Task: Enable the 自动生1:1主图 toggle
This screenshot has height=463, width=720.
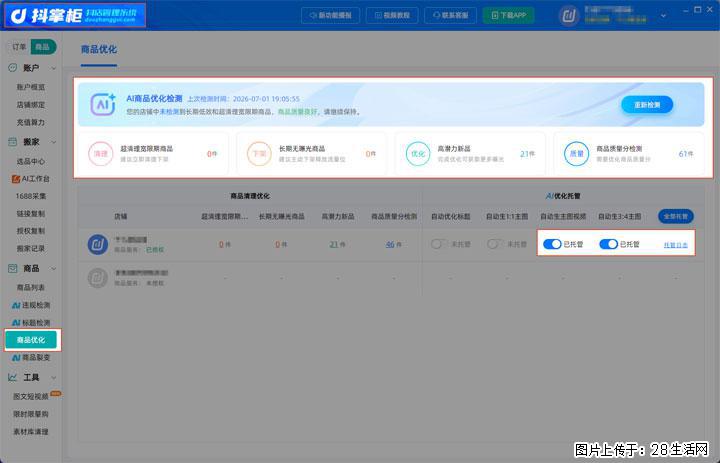Action: pyautogui.click(x=495, y=244)
